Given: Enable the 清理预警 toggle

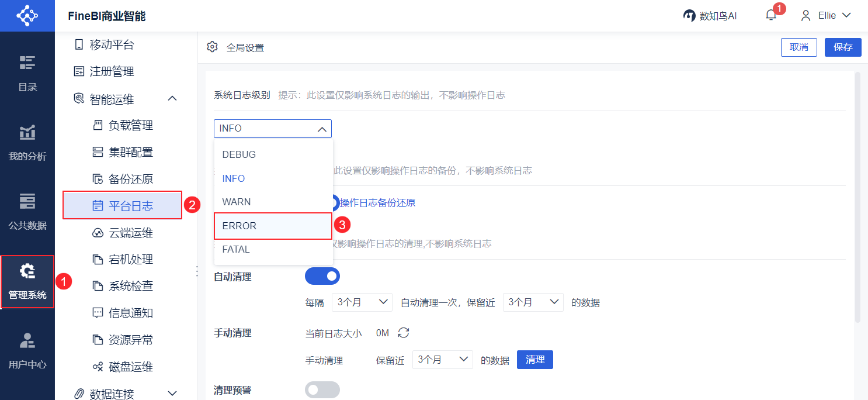Looking at the screenshot, I should tap(322, 389).
